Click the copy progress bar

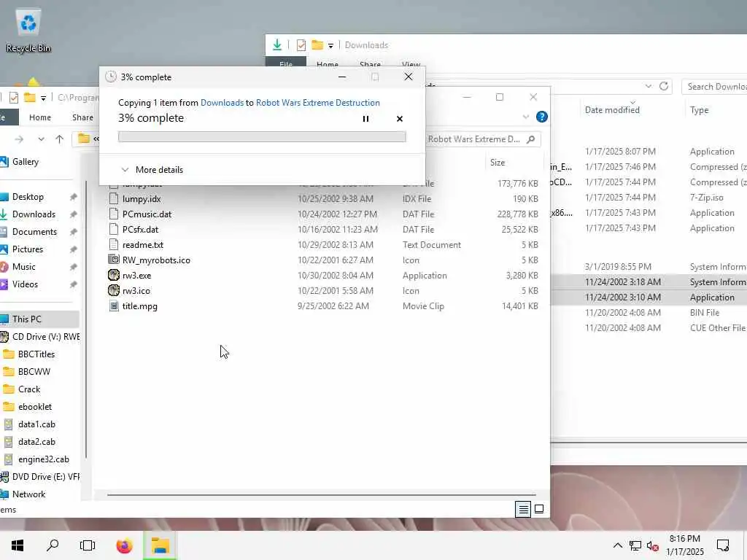tap(262, 136)
